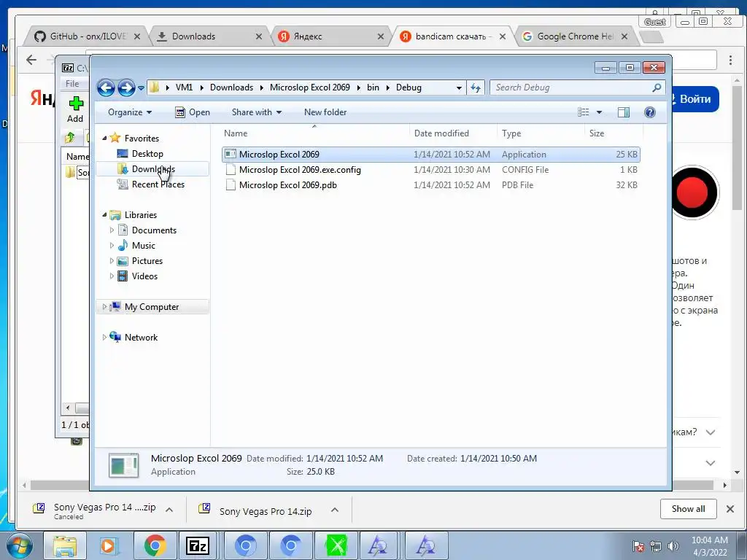Sort by the Type column header
Viewport: 747px width, 560px height.
[x=541, y=133]
